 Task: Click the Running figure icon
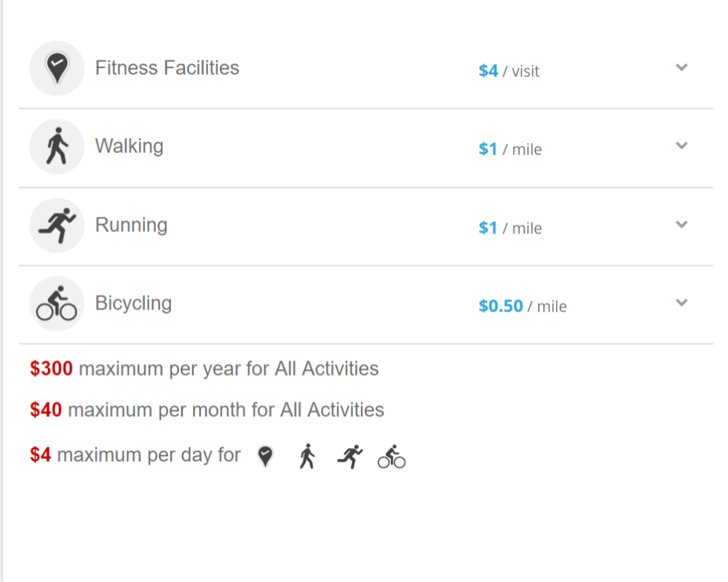(57, 226)
